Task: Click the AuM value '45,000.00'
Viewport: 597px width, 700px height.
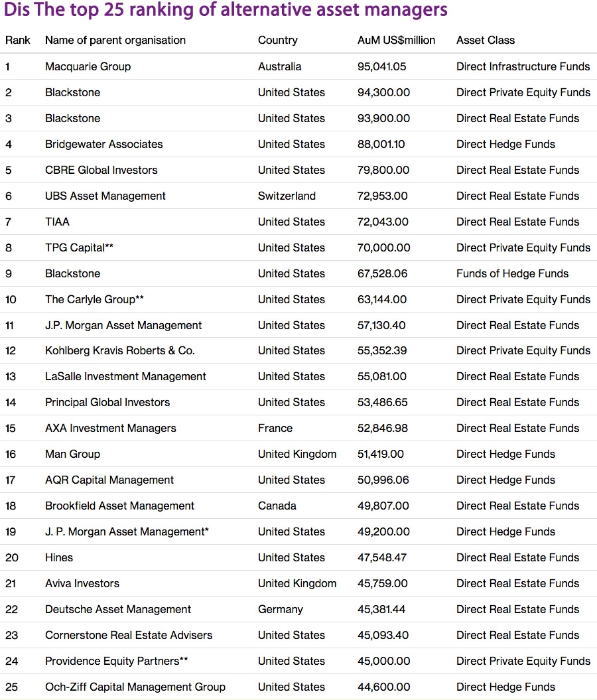Action: [x=383, y=661]
